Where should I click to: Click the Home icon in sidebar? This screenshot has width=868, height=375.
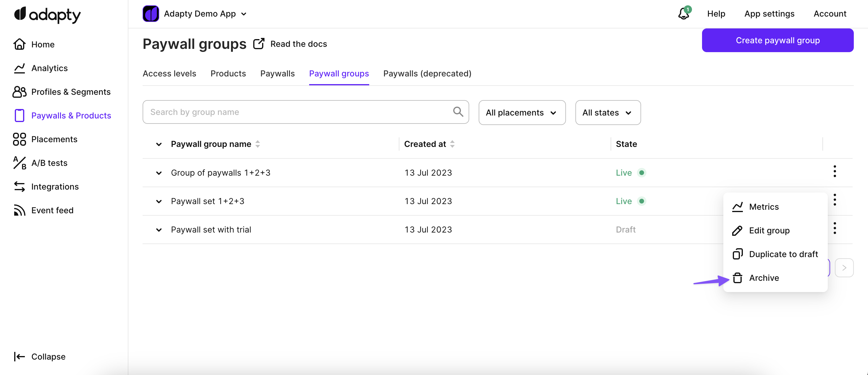tap(19, 44)
